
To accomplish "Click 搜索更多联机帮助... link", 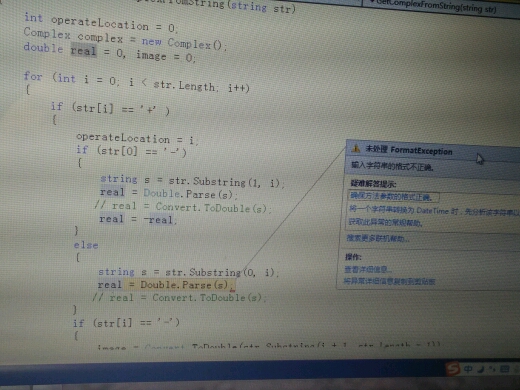I will click(x=378, y=238).
